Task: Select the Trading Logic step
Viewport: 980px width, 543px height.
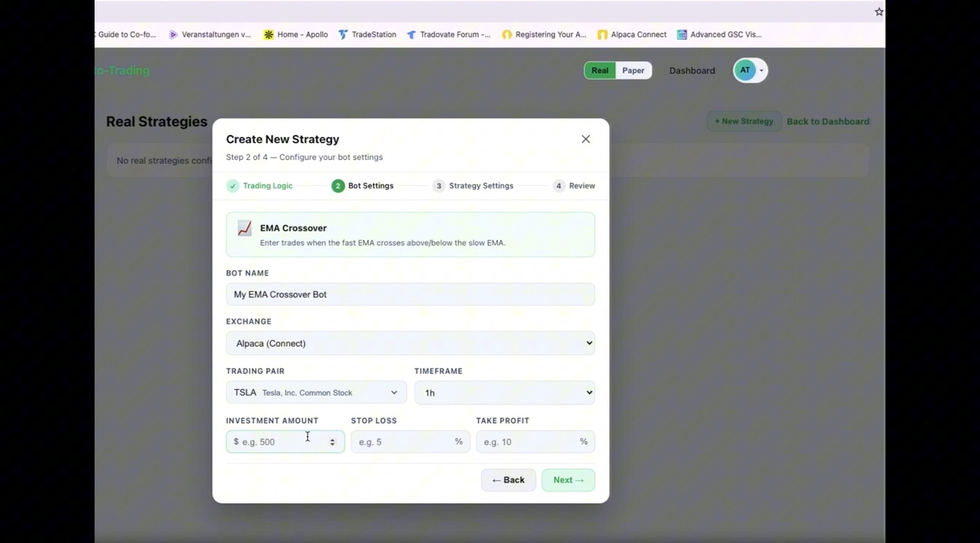Action: tap(260, 186)
